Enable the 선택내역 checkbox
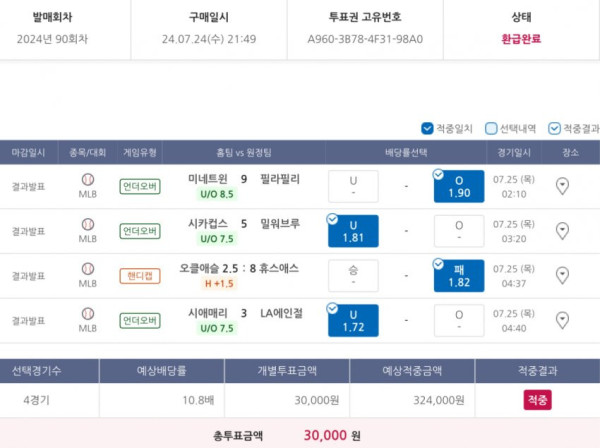Screen dimensions: 600x448 click(x=491, y=128)
